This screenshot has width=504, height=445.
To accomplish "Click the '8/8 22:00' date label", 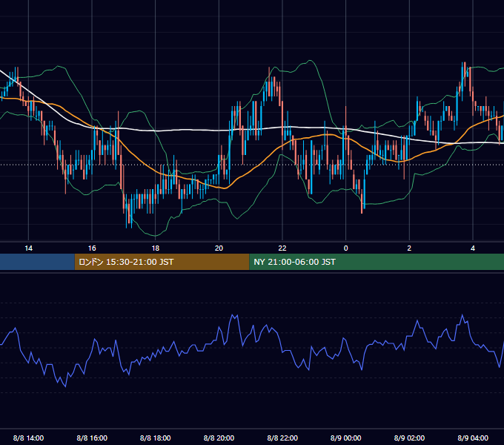I will tap(282, 438).
